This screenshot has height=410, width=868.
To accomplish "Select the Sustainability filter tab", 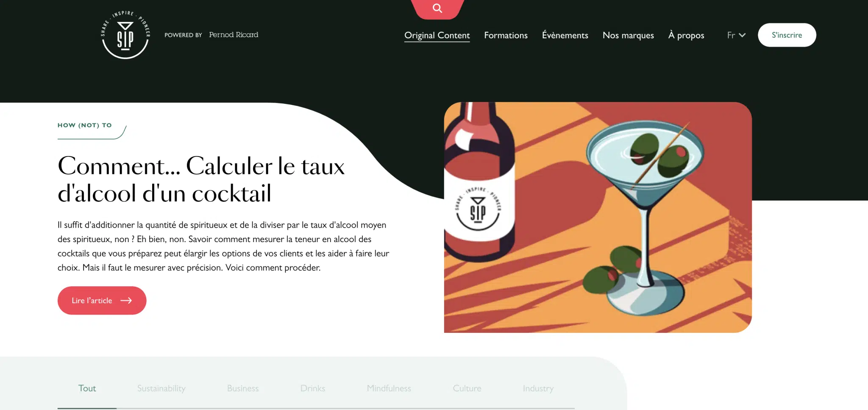I will [161, 388].
